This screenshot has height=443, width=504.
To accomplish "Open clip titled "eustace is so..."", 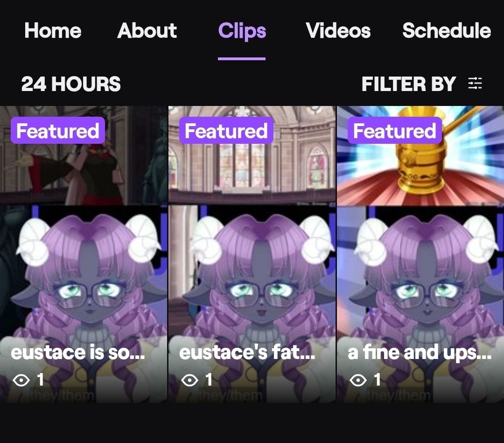I will click(77, 352).
